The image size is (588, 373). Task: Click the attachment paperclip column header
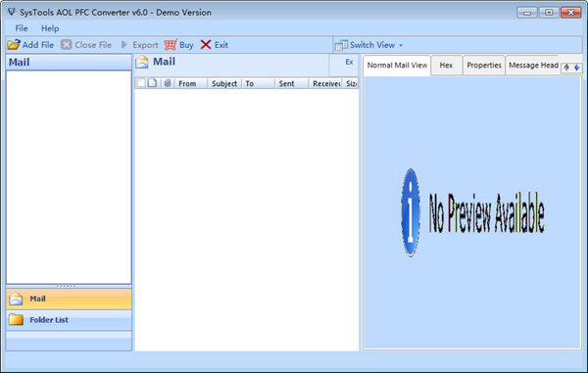click(x=168, y=83)
